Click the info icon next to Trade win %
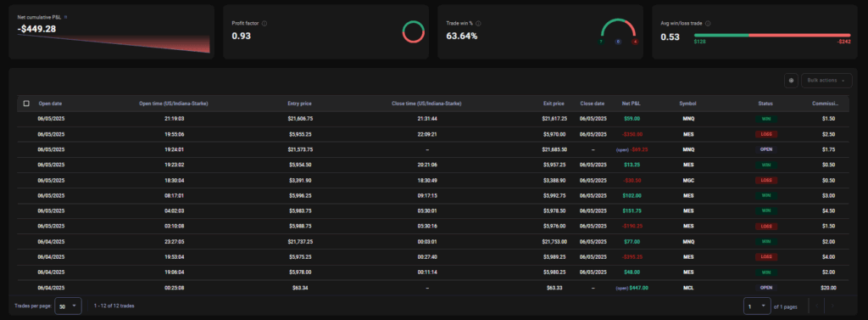The height and width of the screenshot is (320, 868). coord(478,24)
